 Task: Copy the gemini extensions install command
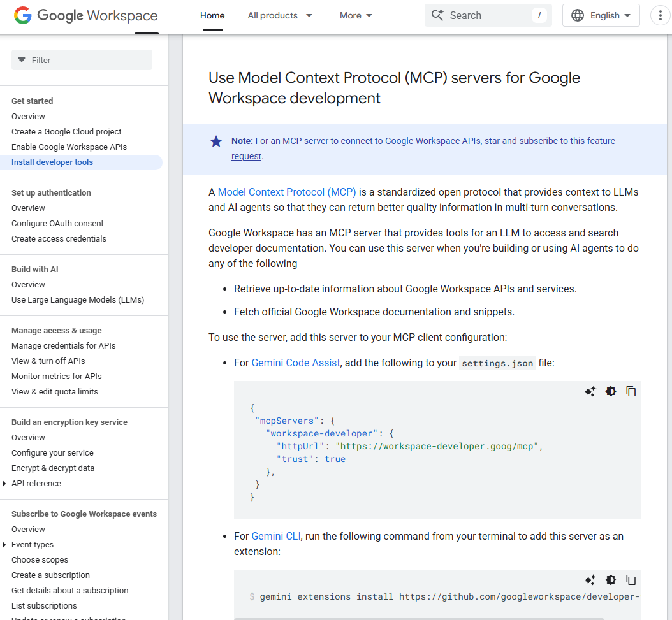tap(631, 580)
